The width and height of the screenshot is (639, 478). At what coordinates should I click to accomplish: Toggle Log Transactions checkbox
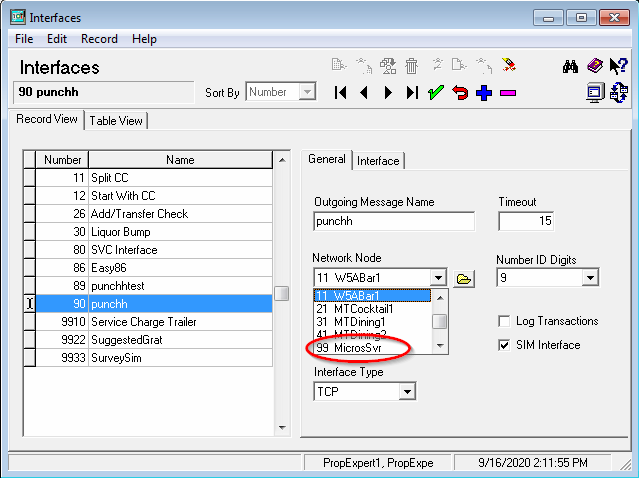coord(504,321)
